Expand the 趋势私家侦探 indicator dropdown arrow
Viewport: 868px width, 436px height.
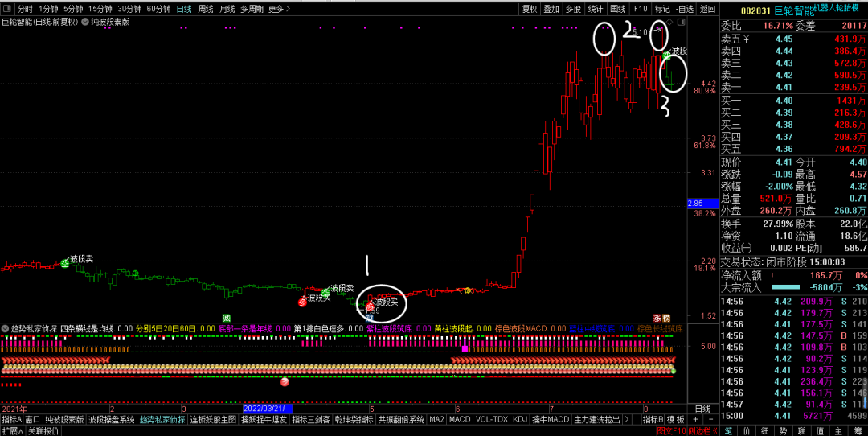click(6, 328)
